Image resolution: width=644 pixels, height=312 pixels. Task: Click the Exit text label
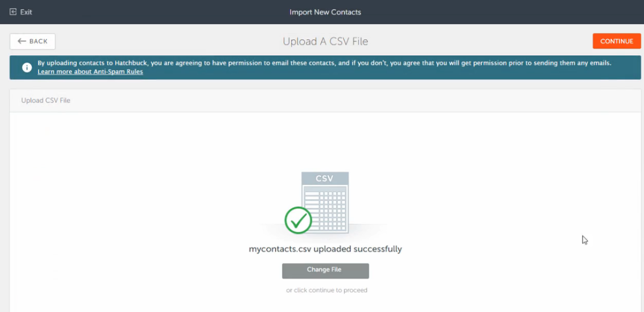coord(26,12)
